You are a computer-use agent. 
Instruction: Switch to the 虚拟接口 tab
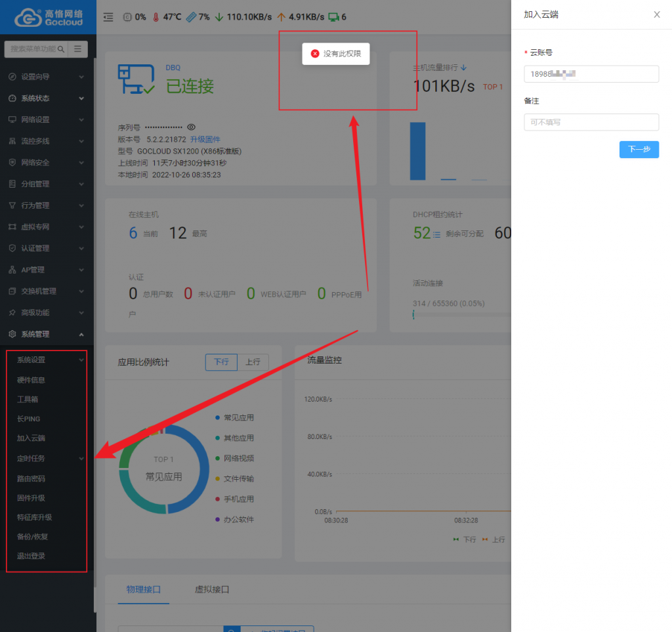(x=212, y=589)
